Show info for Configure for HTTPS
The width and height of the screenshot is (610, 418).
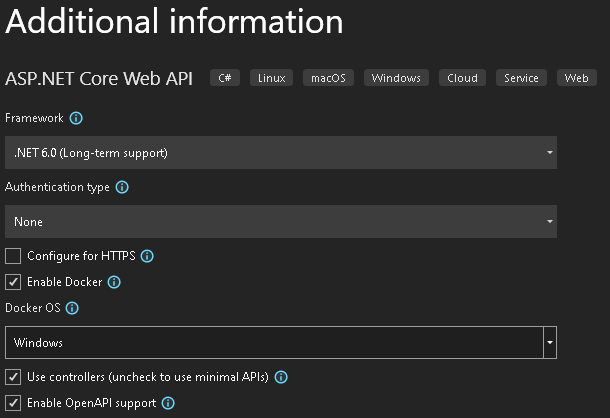click(x=147, y=256)
